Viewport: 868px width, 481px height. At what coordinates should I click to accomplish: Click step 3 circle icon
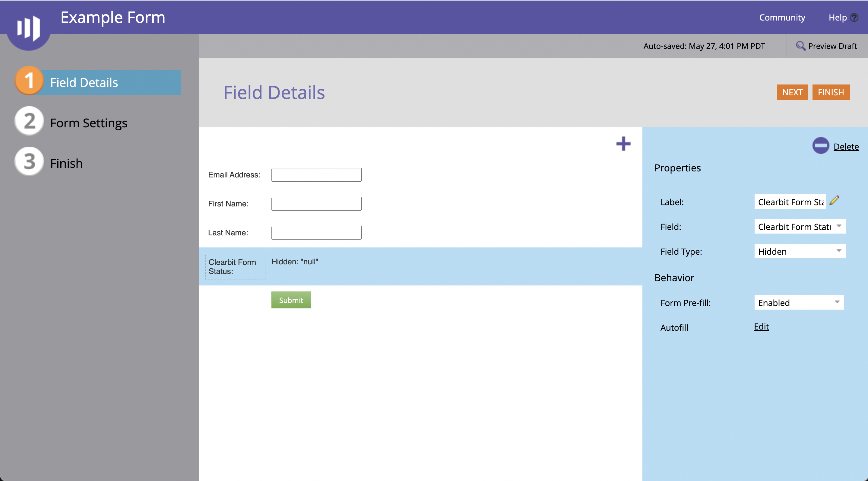click(x=29, y=161)
